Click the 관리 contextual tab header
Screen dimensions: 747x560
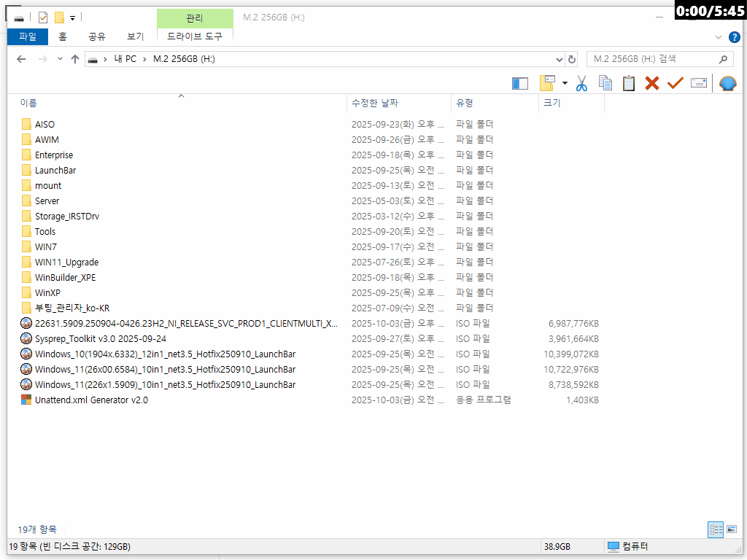[x=195, y=18]
